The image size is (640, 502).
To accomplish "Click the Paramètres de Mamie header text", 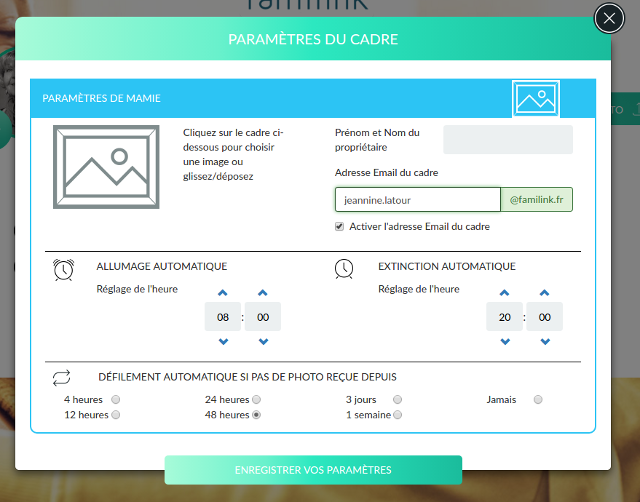I will point(101,98).
